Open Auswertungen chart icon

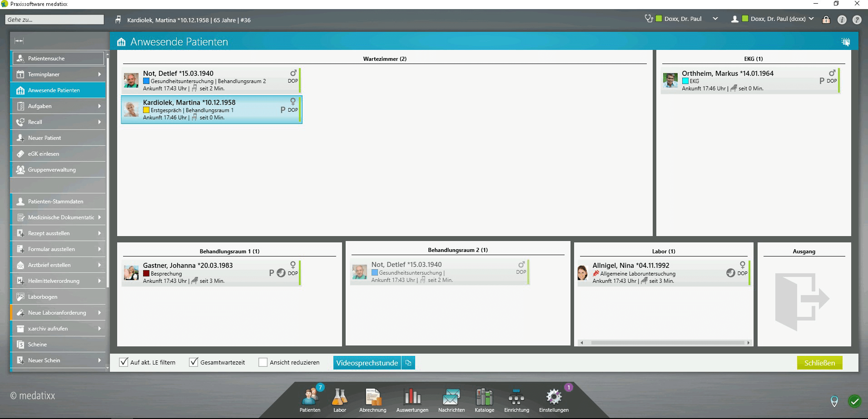point(412,398)
